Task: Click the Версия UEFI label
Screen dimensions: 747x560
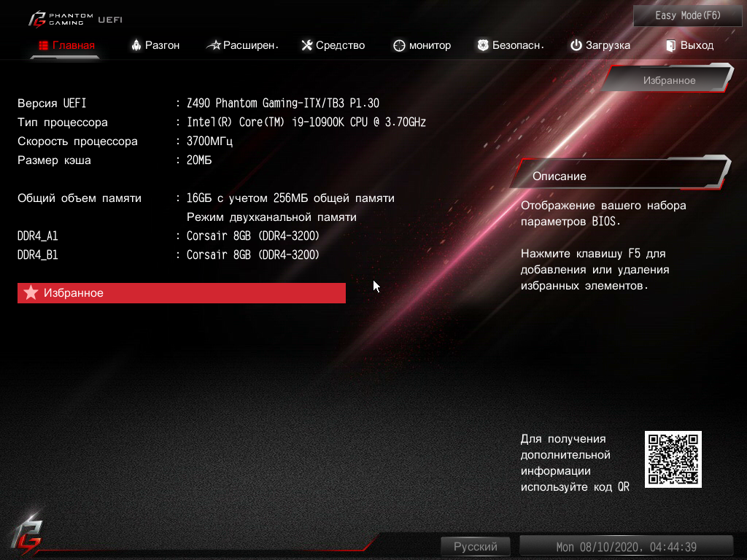Action: tap(52, 104)
